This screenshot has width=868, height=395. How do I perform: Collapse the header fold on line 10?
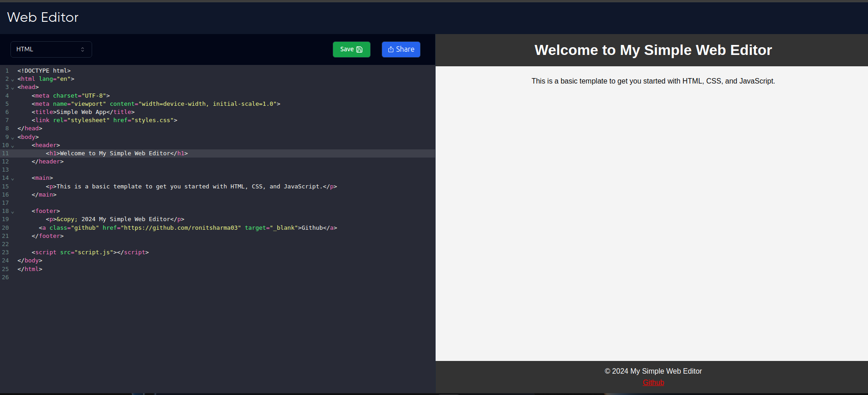(x=13, y=146)
